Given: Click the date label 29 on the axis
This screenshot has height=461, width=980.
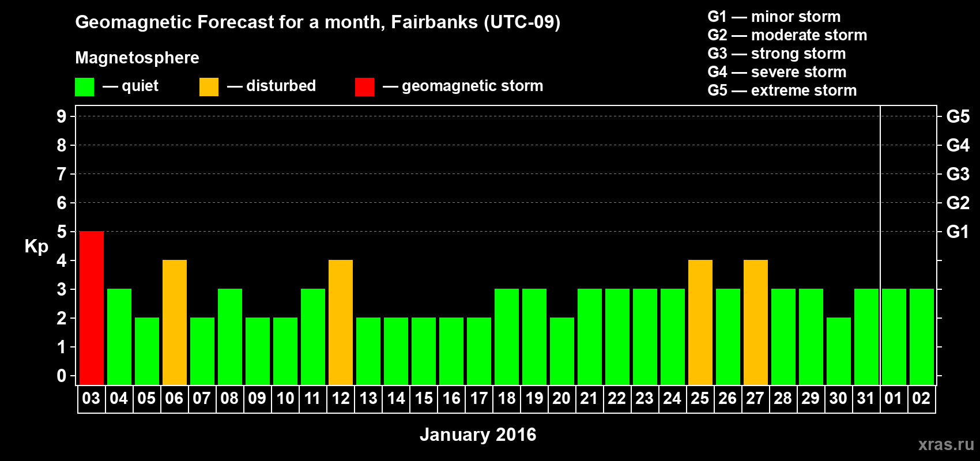Looking at the screenshot, I should [x=811, y=398].
